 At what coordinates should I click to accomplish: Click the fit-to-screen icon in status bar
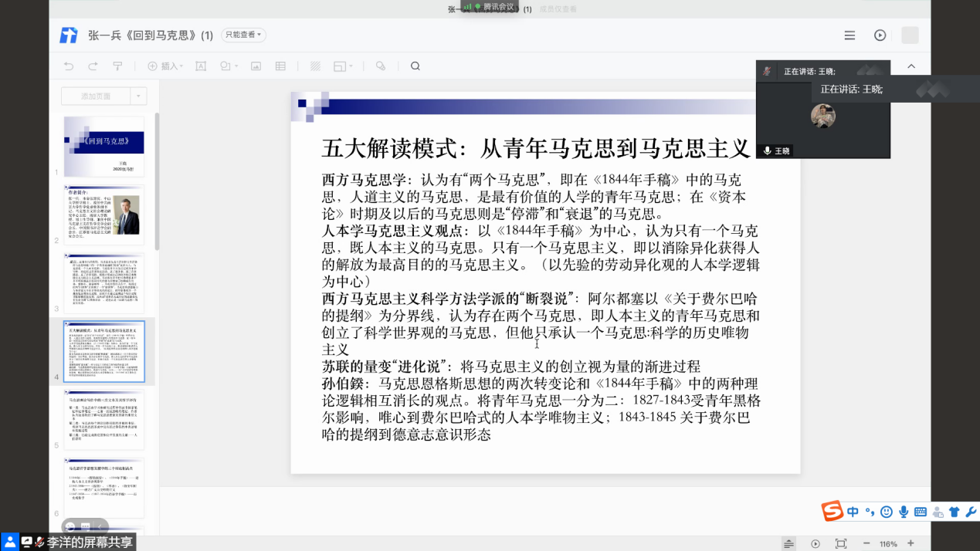(x=841, y=543)
